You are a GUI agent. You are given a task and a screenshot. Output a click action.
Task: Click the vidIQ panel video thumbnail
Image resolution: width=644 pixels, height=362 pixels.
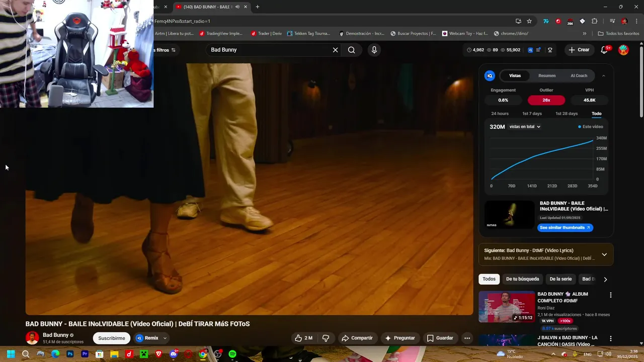point(509,215)
